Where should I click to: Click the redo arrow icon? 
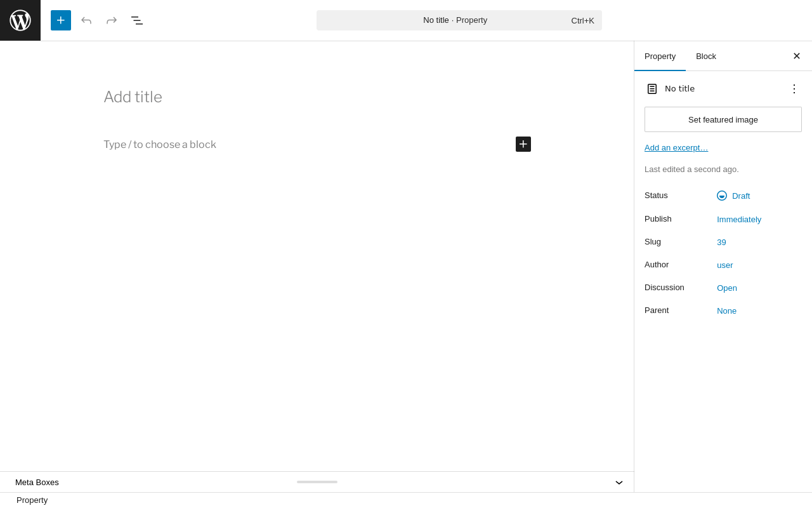[x=112, y=20]
